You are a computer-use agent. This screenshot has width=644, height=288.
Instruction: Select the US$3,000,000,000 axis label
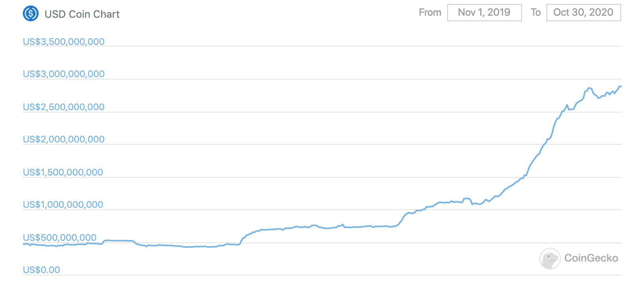(x=64, y=74)
